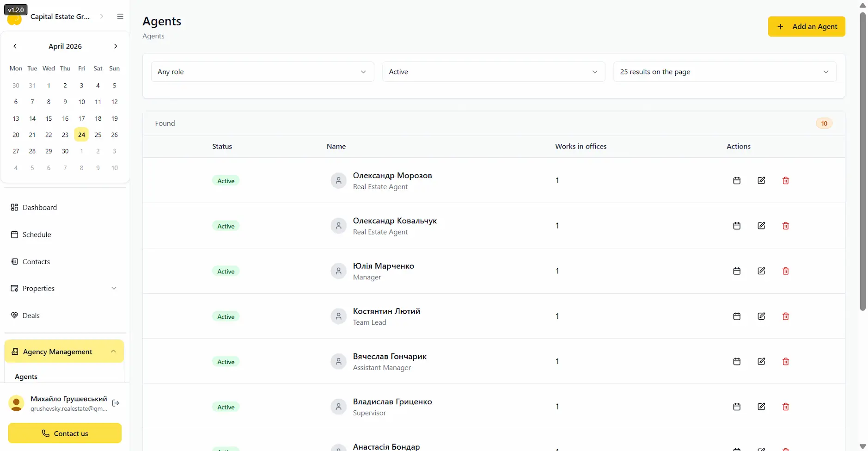
Task: Click the logout icon next to user email
Action: point(116,403)
